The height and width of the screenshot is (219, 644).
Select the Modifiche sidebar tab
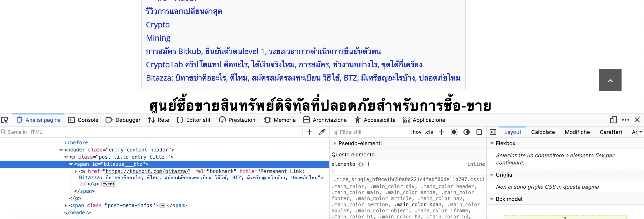577,132
